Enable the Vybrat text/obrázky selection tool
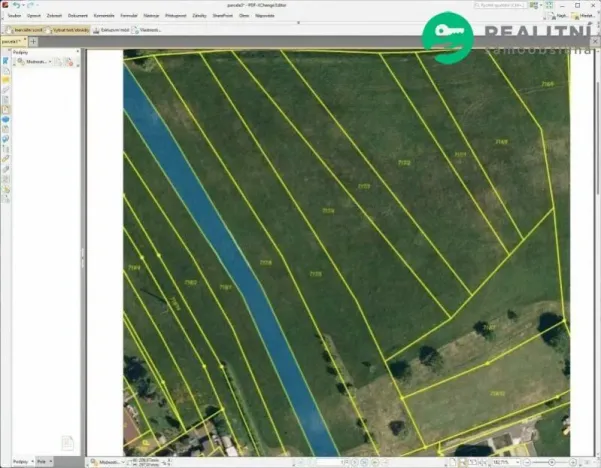The width and height of the screenshot is (601, 468). point(65,30)
